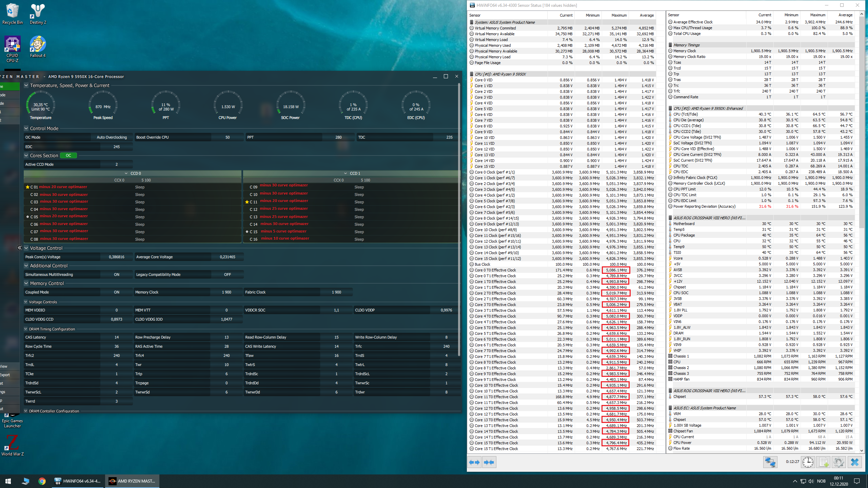The image size is (868, 488).
Task: Start HWiNFO logging with sheet-plus icon
Action: pos(824,462)
